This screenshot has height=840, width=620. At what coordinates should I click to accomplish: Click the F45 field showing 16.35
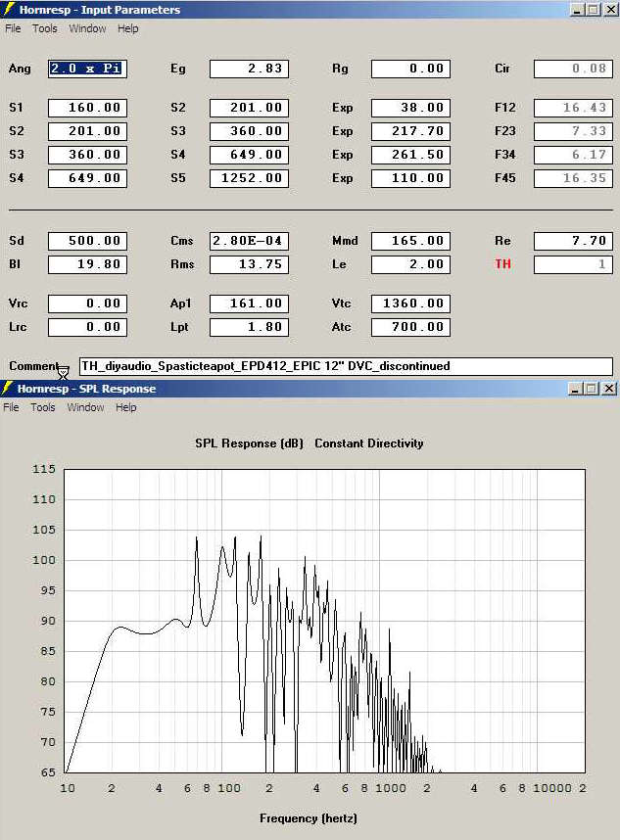click(573, 178)
